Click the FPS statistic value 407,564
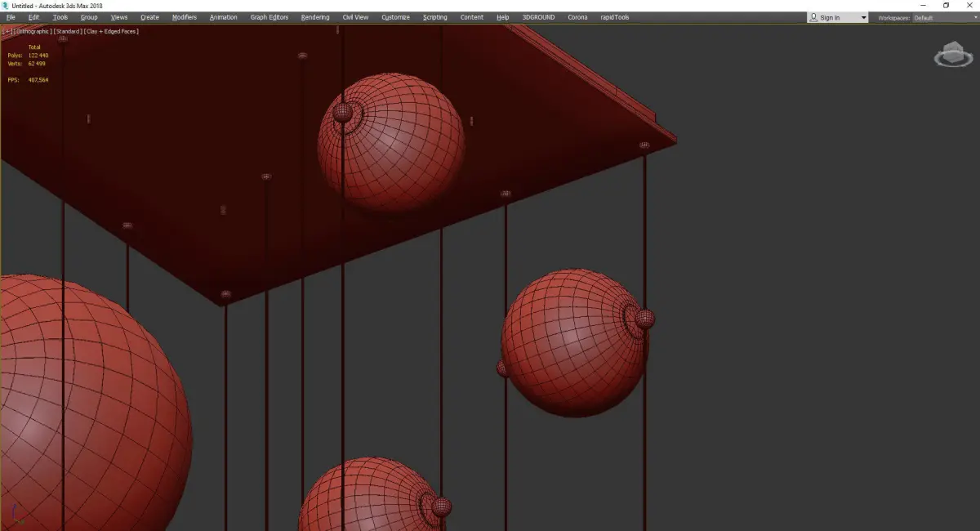 [x=38, y=80]
